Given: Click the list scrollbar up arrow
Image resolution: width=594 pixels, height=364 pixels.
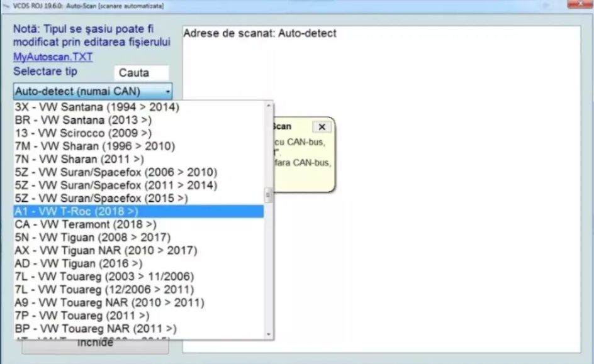Looking at the screenshot, I should [269, 106].
